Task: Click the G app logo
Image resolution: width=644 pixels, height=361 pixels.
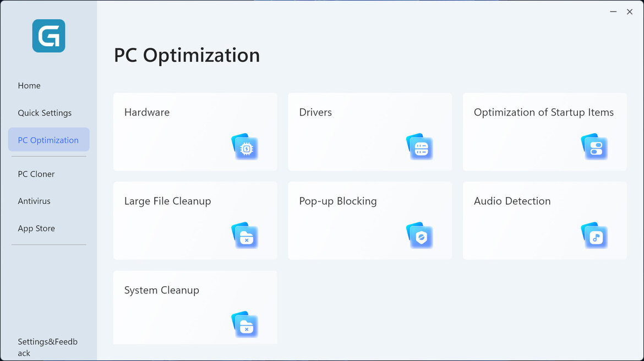Action: point(48,36)
